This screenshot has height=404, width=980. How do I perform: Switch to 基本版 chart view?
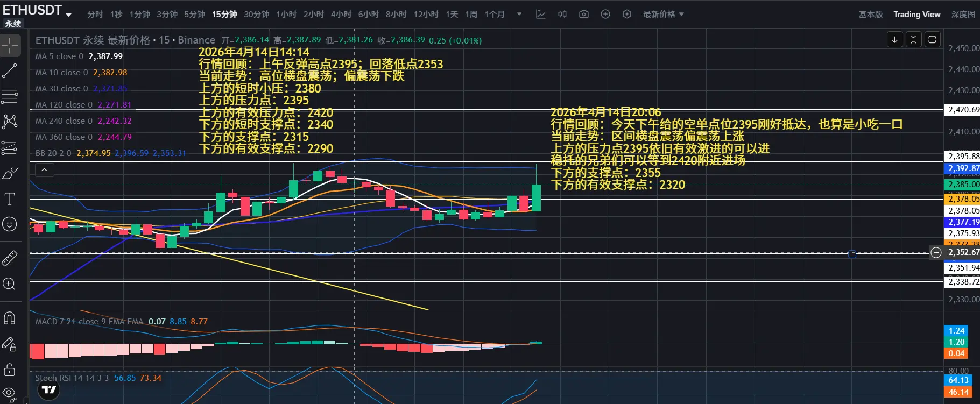pos(871,15)
